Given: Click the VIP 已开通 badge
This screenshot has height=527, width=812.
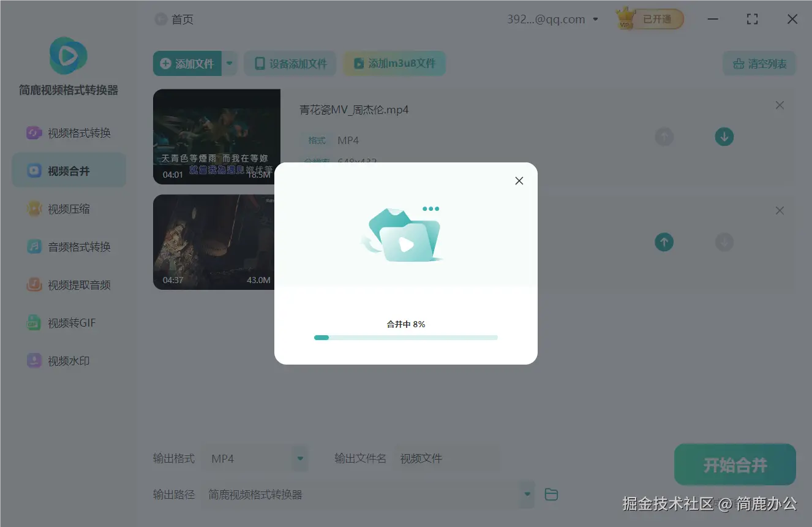Looking at the screenshot, I should coord(649,19).
